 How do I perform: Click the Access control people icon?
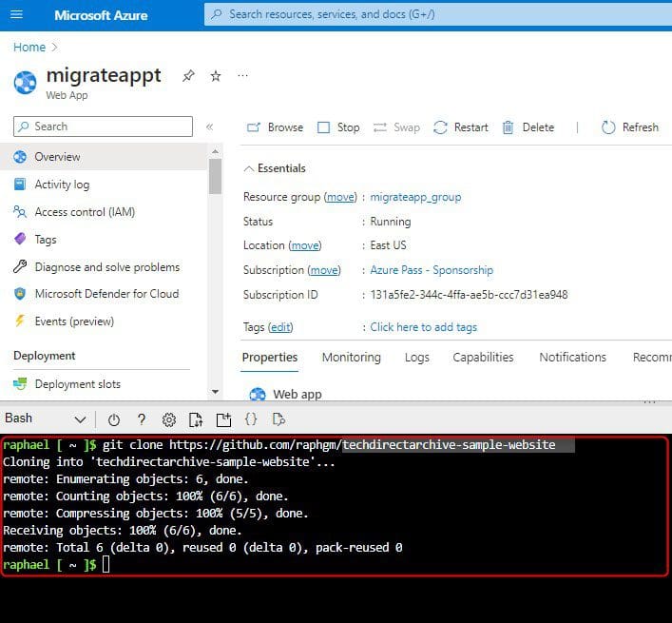click(x=20, y=211)
